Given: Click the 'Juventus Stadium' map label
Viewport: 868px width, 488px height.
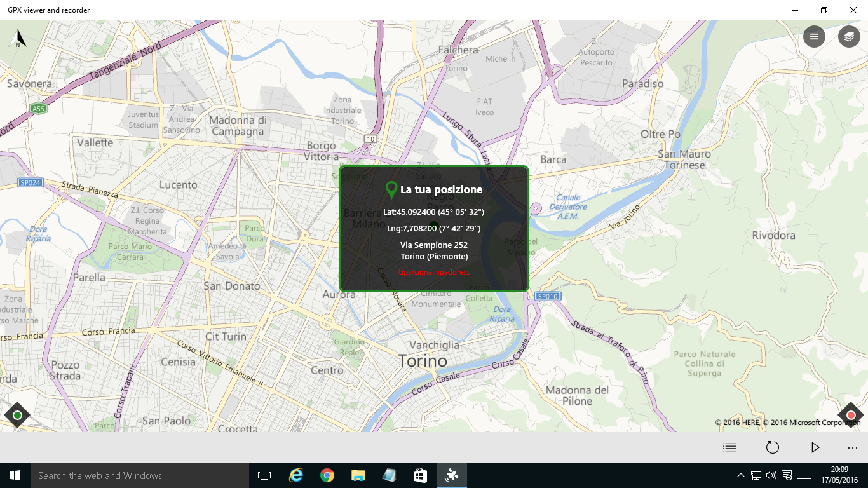Looking at the screenshot, I should pos(143,119).
